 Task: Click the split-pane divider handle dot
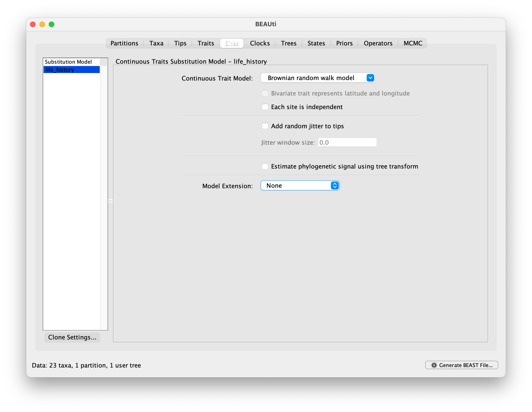[110, 201]
